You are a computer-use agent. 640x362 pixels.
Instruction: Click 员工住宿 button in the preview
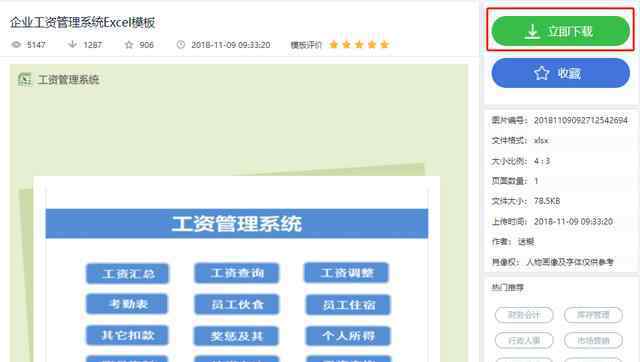[348, 305]
